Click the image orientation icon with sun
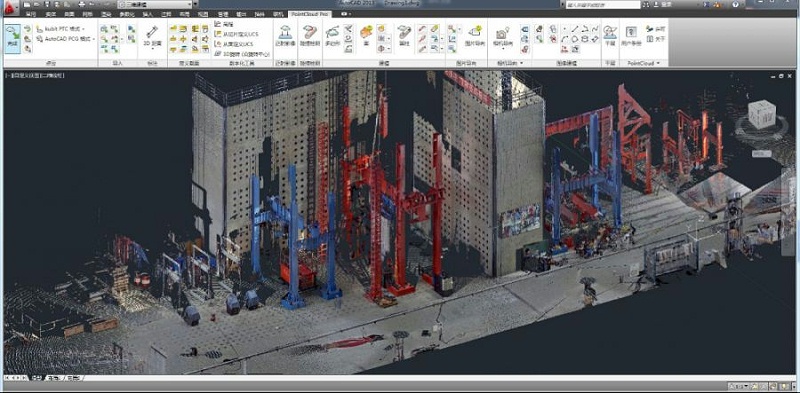 point(475,36)
